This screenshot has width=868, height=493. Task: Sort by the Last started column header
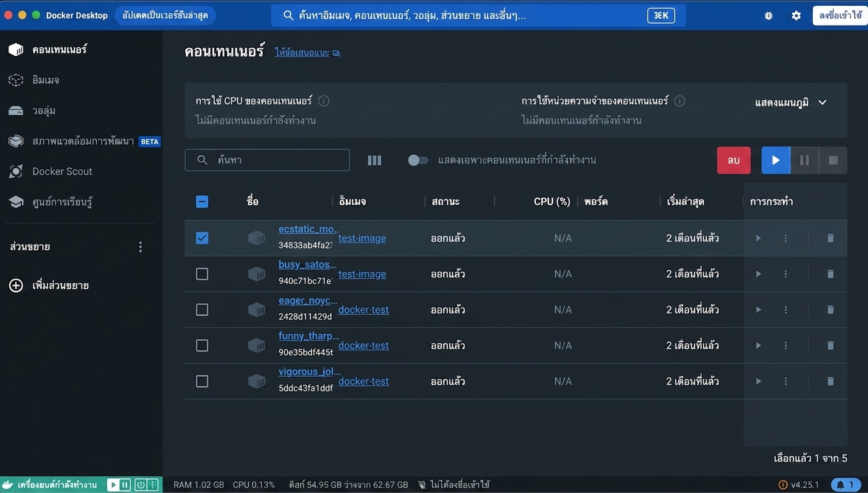click(x=686, y=202)
